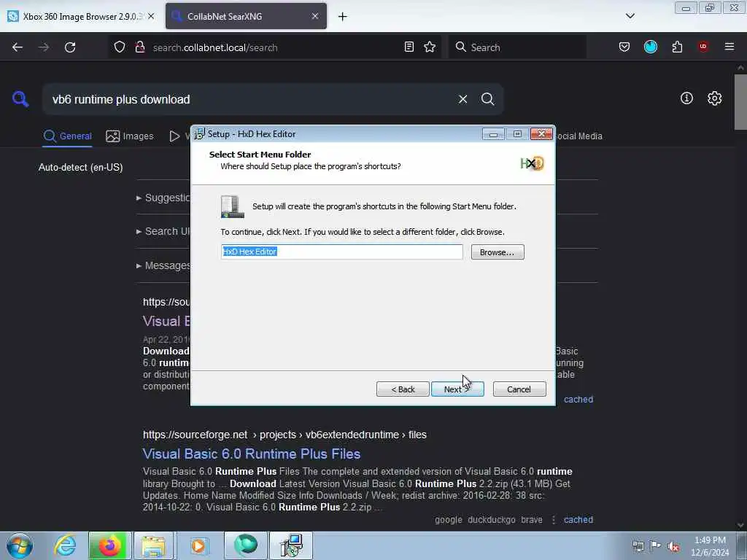
Task: Click brave engine label
Action: coord(532,519)
